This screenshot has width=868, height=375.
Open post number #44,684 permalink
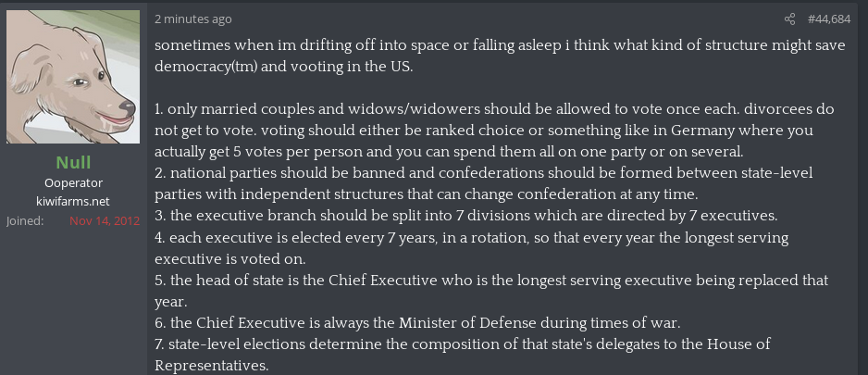[829, 19]
